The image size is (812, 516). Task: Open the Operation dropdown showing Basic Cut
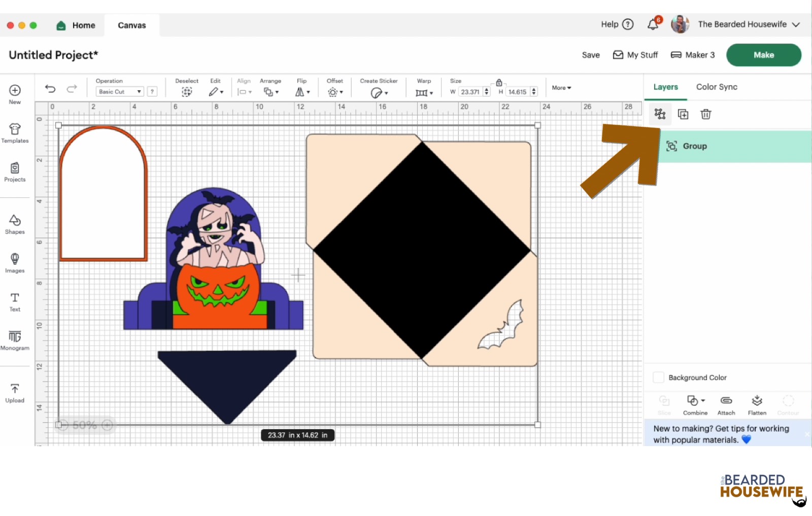point(119,91)
